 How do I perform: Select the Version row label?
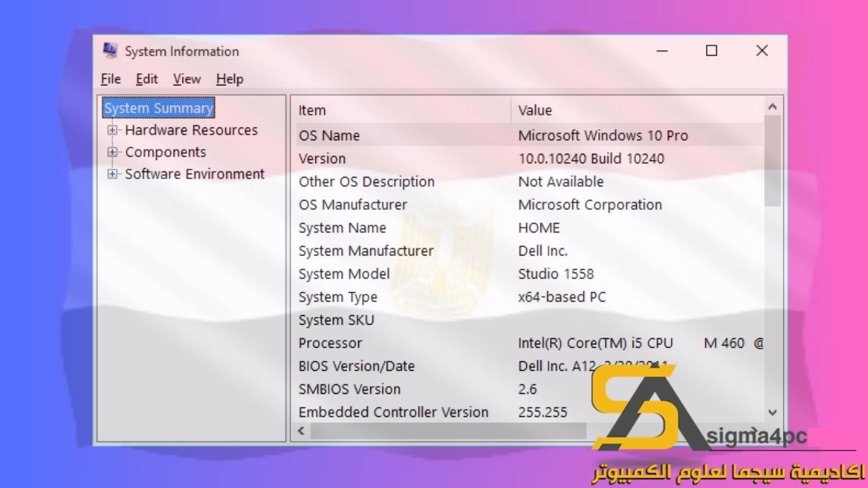(322, 159)
